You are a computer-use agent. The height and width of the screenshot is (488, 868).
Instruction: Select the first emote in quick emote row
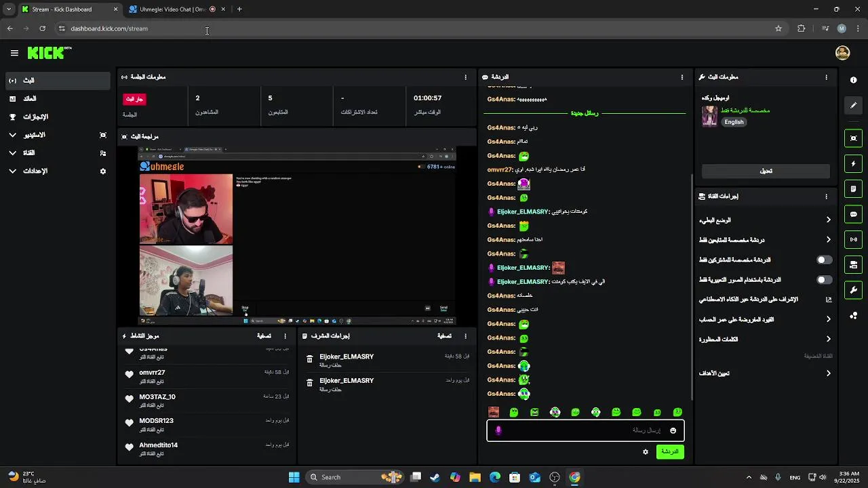pos(494,412)
